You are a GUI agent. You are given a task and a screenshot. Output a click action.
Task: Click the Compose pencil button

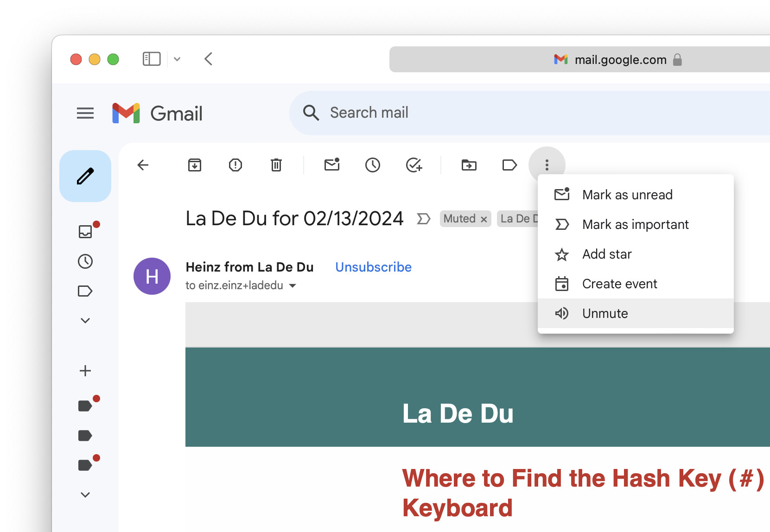click(x=85, y=176)
